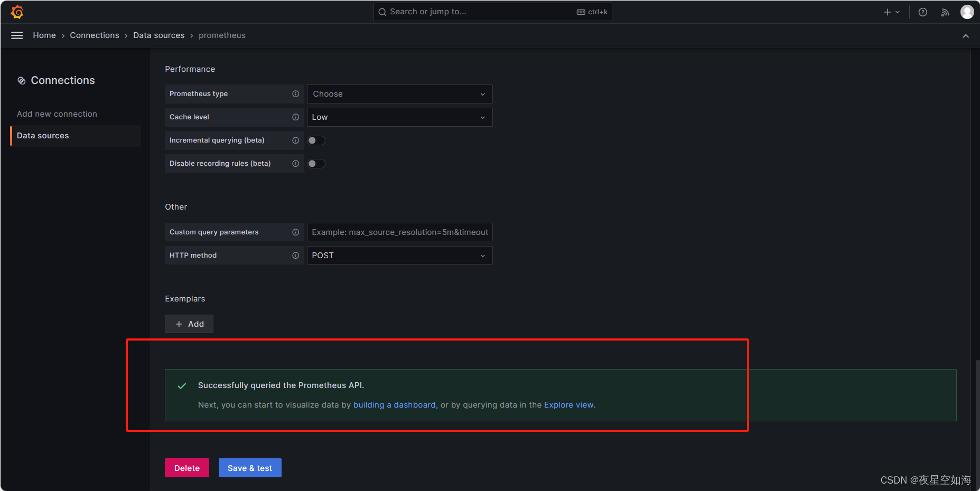Click the user profile avatar
The width and height of the screenshot is (980, 491).
(967, 12)
